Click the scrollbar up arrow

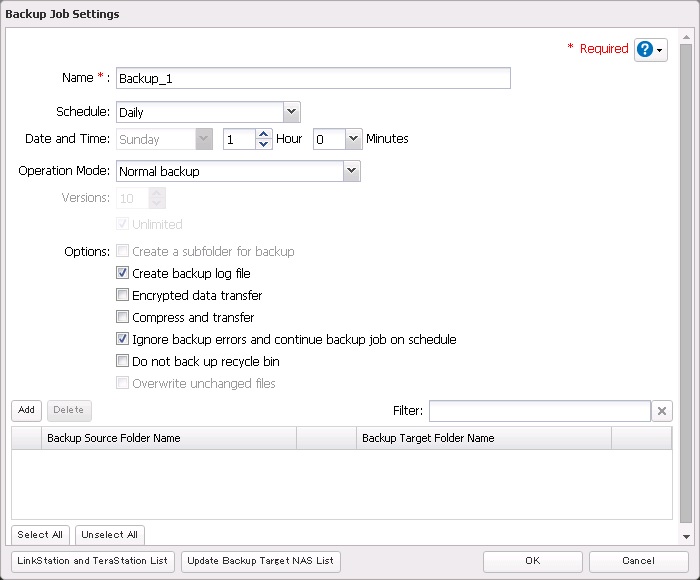pos(686,37)
